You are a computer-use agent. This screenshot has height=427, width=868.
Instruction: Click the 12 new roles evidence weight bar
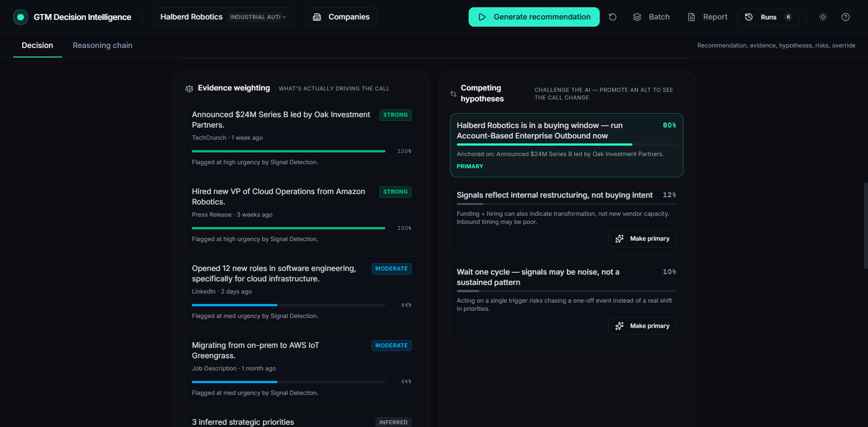tap(289, 305)
